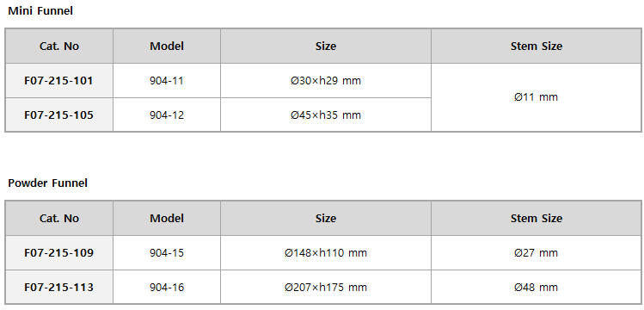Click Mini Funnel table's Model header

point(167,46)
